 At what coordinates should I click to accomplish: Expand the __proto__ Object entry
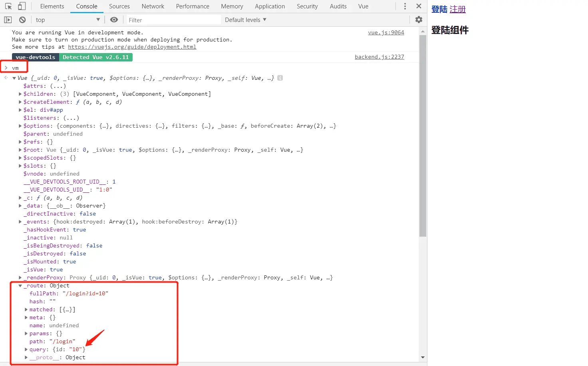26,358
